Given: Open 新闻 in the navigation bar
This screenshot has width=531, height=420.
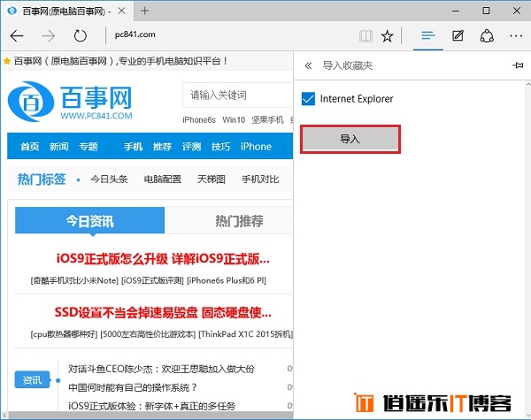Looking at the screenshot, I should (x=59, y=146).
